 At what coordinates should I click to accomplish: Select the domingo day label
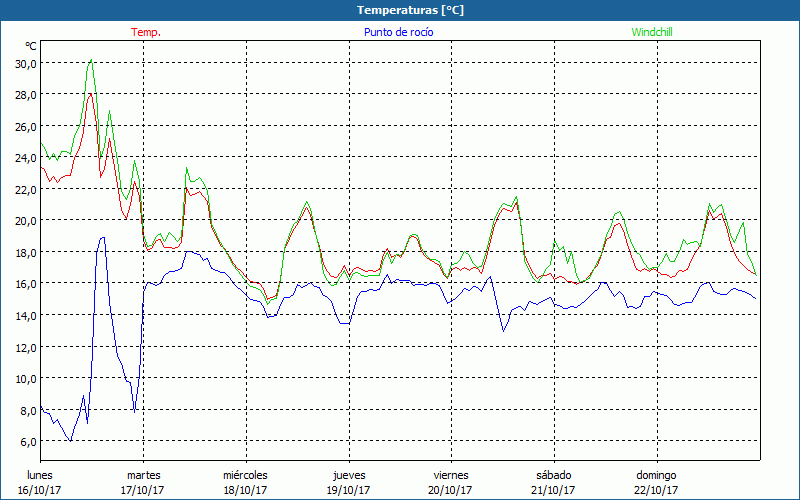coord(656,474)
